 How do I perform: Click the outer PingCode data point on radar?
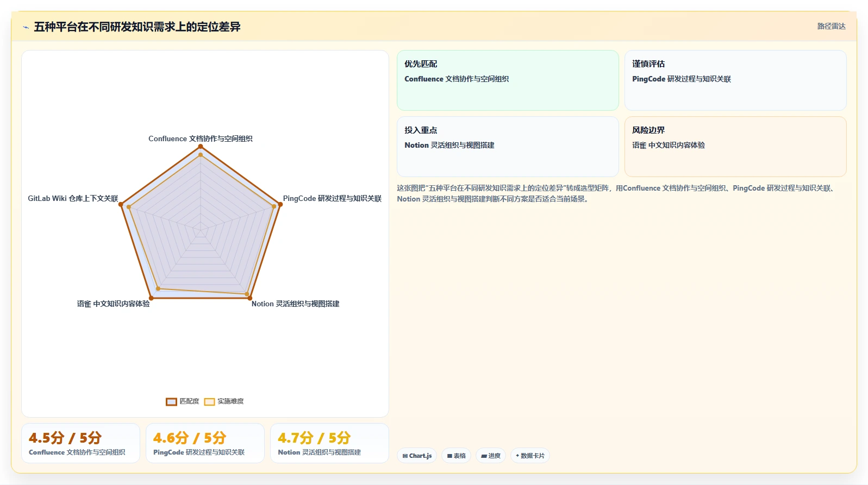(280, 205)
